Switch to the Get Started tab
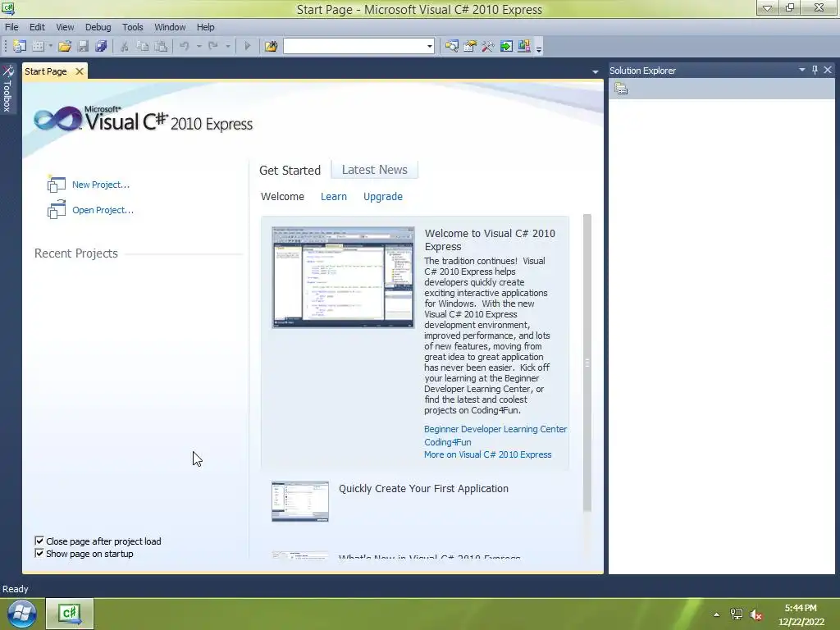 (x=290, y=170)
